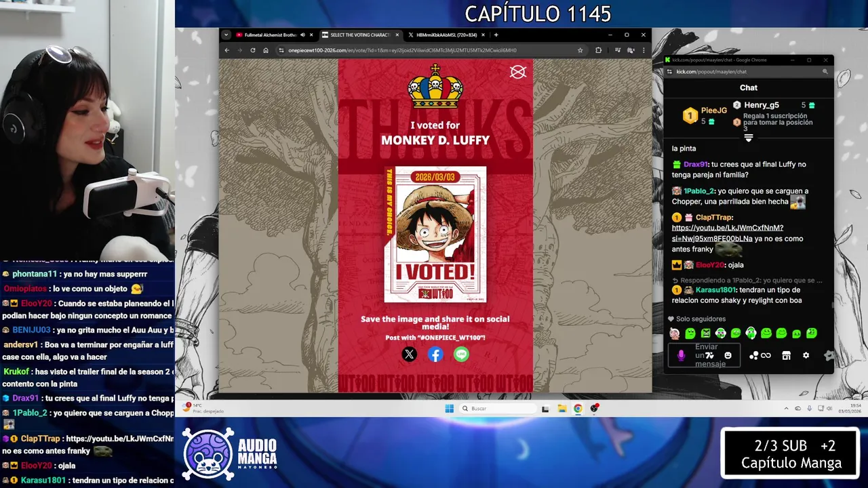Open the emoji picker smiley in chat
The height and width of the screenshot is (488, 868).
(728, 355)
